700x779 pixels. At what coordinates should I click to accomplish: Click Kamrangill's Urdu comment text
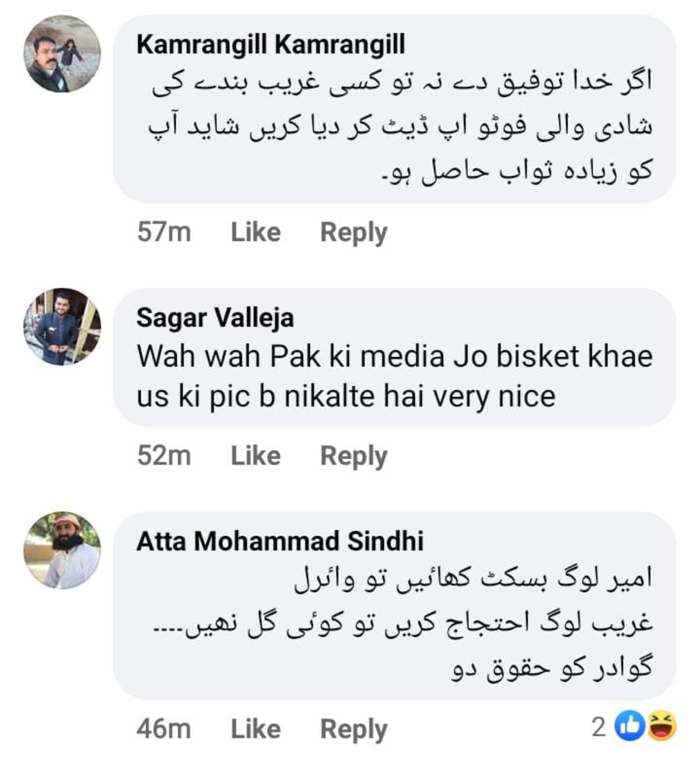click(400, 126)
